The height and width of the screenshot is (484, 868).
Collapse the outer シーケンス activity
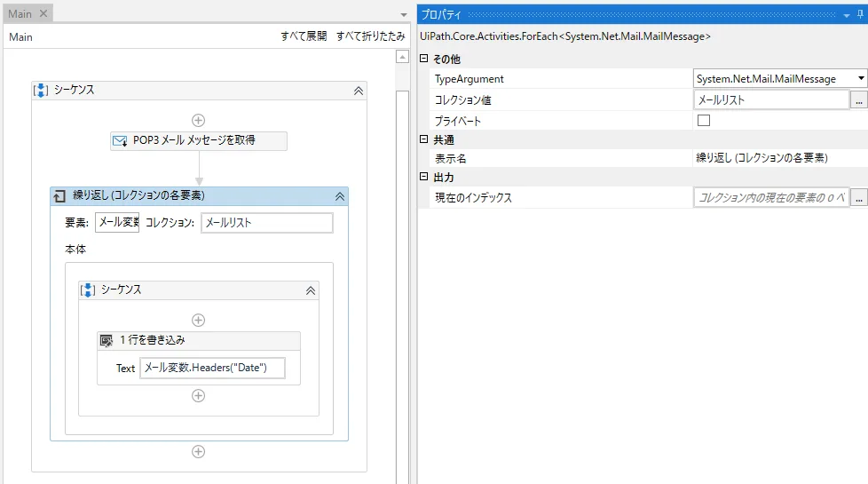(359, 91)
